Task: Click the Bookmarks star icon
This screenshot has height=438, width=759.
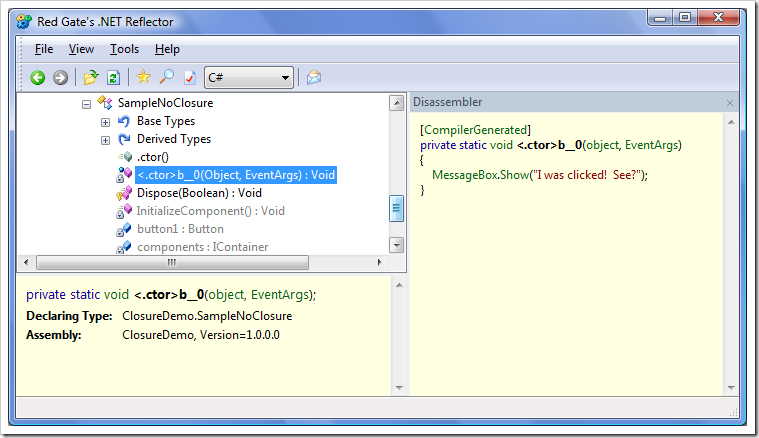Action: 144,77
